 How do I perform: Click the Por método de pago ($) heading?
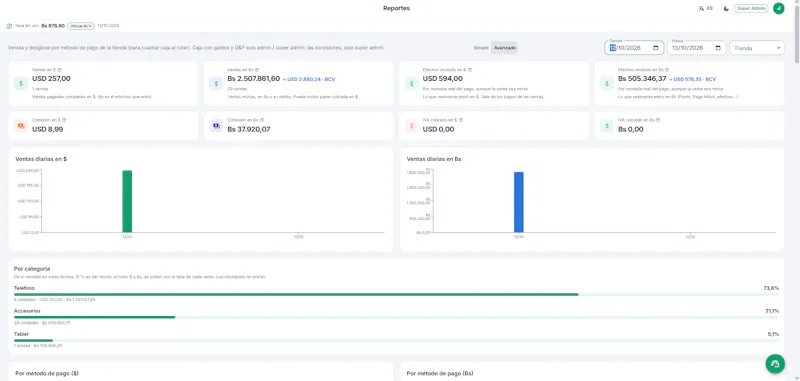click(x=47, y=373)
